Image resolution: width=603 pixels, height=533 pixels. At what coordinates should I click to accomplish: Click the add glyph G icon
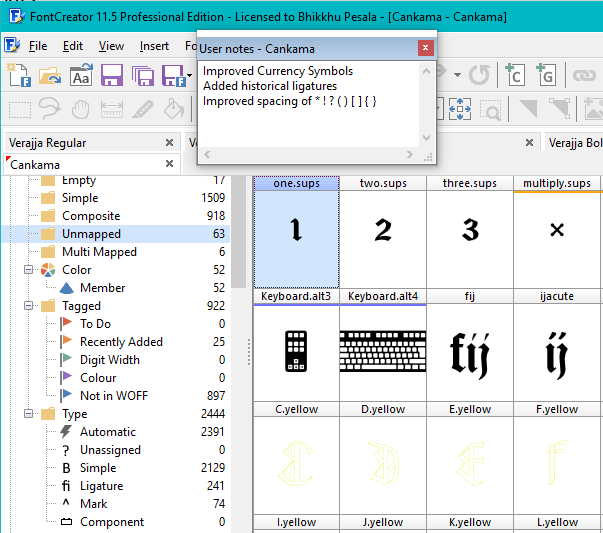tap(546, 75)
